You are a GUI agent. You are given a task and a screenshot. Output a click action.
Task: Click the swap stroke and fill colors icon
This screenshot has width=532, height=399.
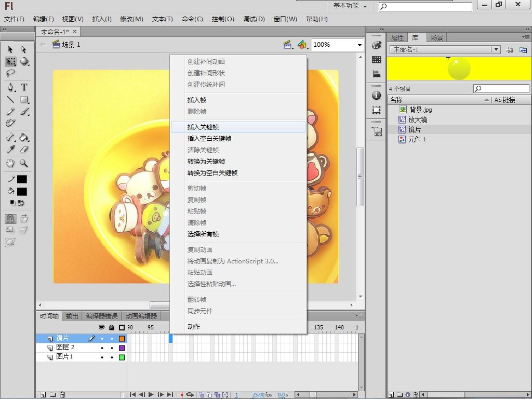(21, 203)
